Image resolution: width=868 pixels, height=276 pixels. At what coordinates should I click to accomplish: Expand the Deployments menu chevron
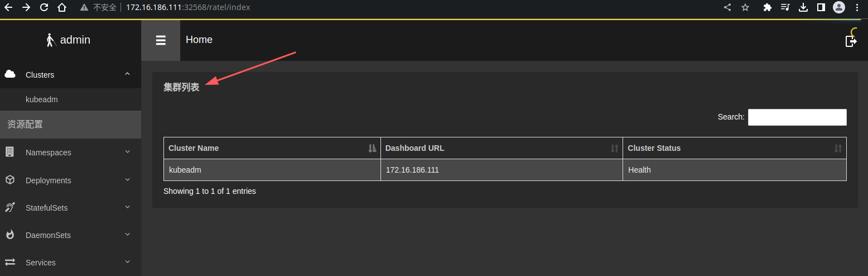(127, 180)
